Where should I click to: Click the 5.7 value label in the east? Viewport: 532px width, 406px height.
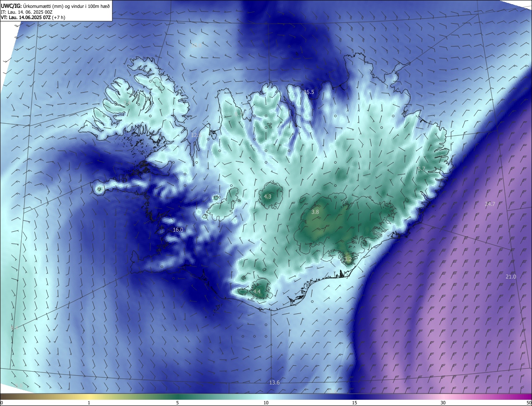(421, 169)
